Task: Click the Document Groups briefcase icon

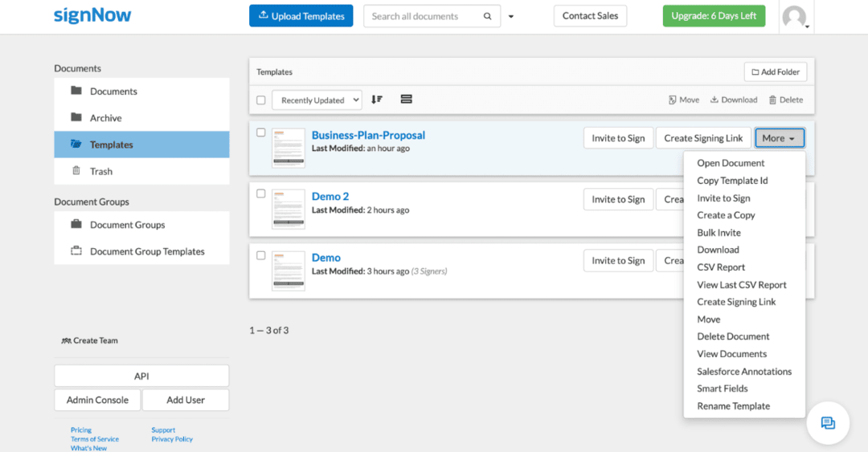Action: coord(76,225)
